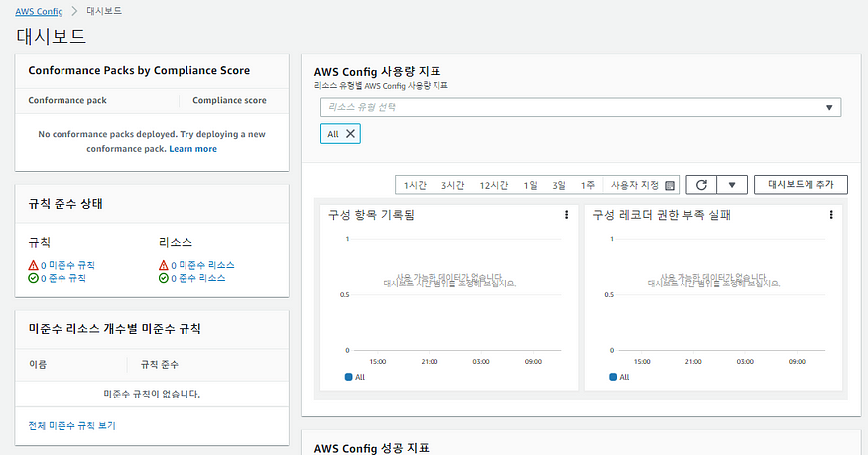This screenshot has height=455, width=868.
Task: Toggle All legend in 구성 레코더 권한 부족 실패 chart
Action: point(619,377)
